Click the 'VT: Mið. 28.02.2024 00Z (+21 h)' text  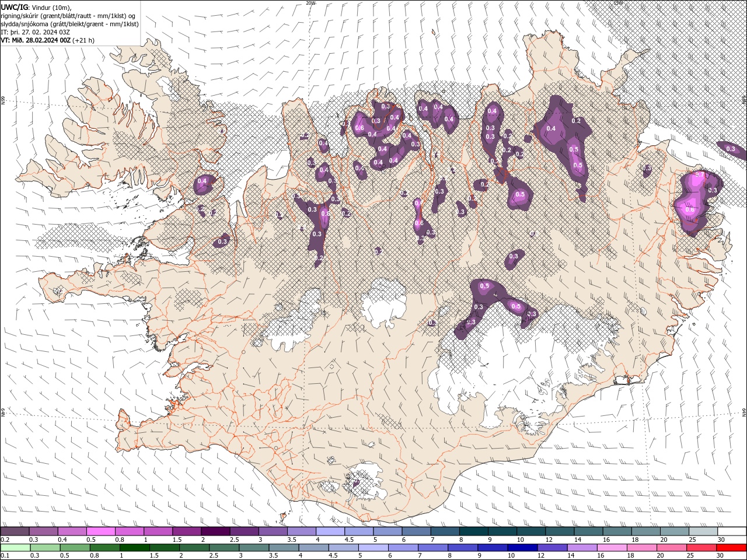[x=48, y=40]
